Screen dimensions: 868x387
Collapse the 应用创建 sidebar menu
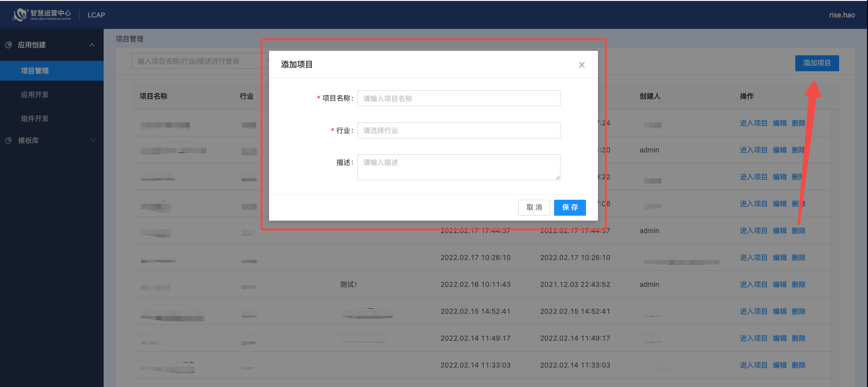pyautogui.click(x=92, y=45)
